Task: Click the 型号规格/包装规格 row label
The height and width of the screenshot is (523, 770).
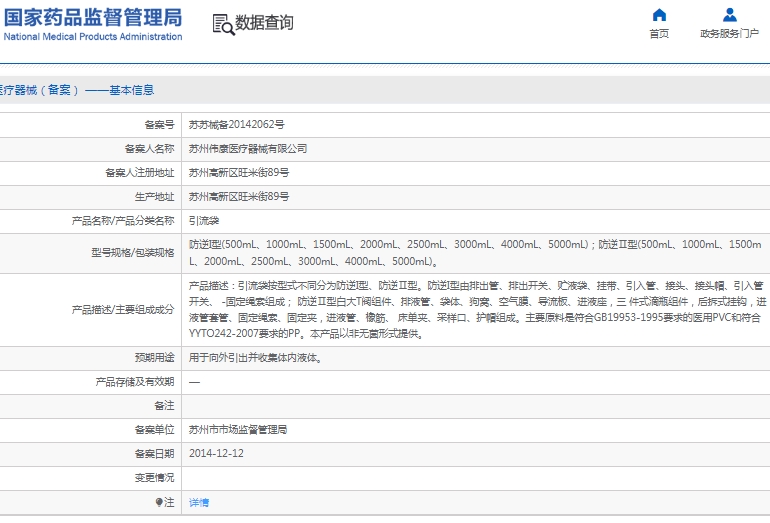Action: pos(133,253)
